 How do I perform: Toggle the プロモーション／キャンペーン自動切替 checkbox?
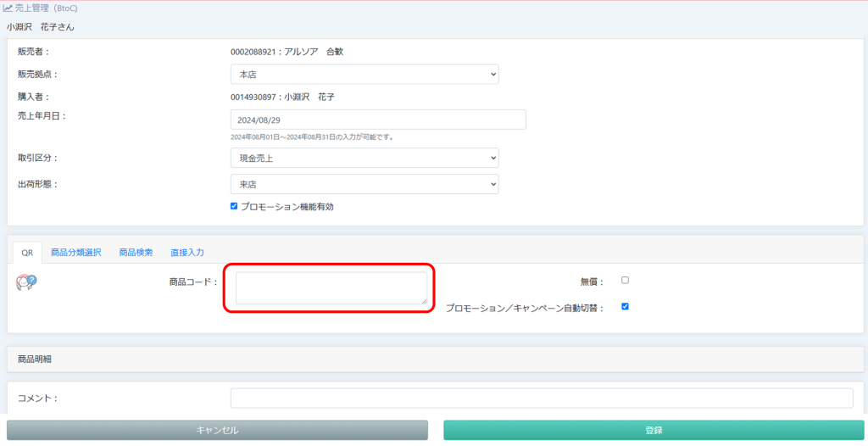tap(625, 307)
